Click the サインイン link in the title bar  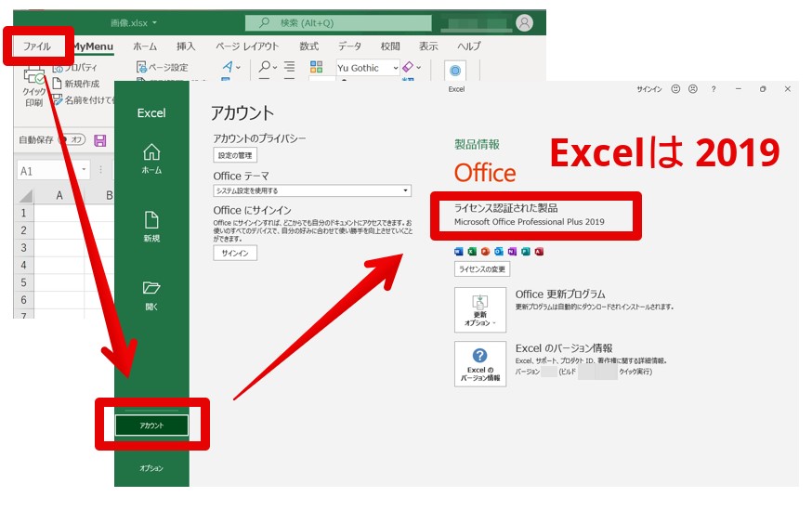[649, 89]
